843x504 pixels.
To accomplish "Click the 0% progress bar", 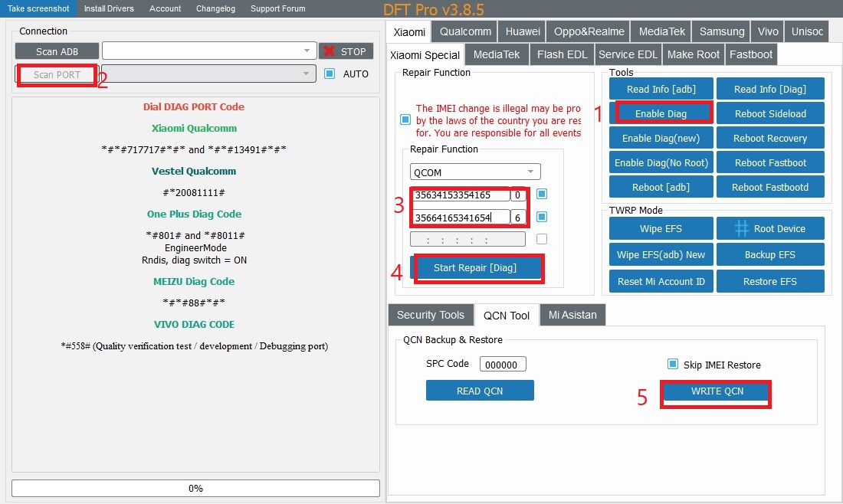I will tap(195, 488).
